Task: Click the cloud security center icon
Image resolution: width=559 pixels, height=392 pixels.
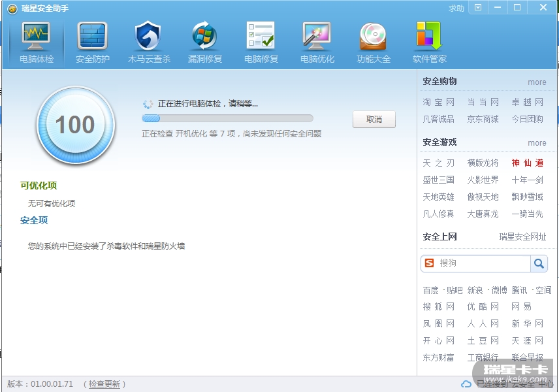Action: coord(466,384)
